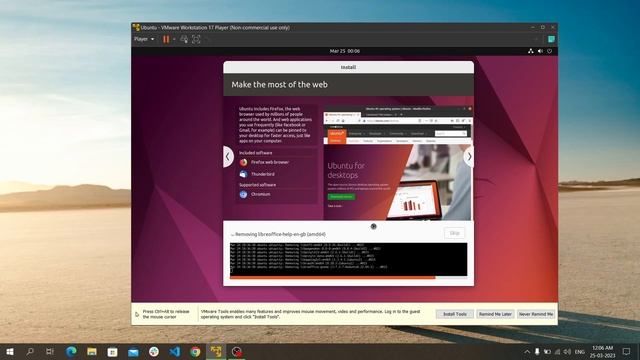Click the teal notes icon in VMware's toolbar
The image size is (640, 360).
point(551,39)
